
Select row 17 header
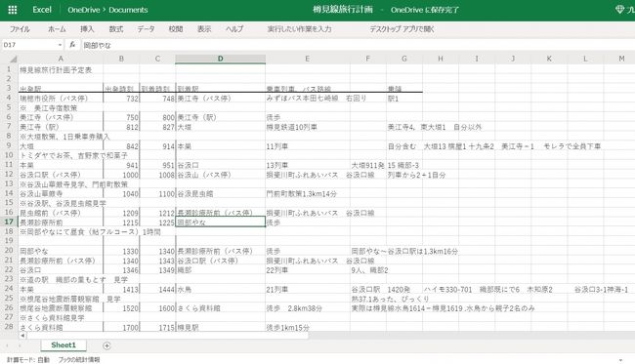coord(9,222)
